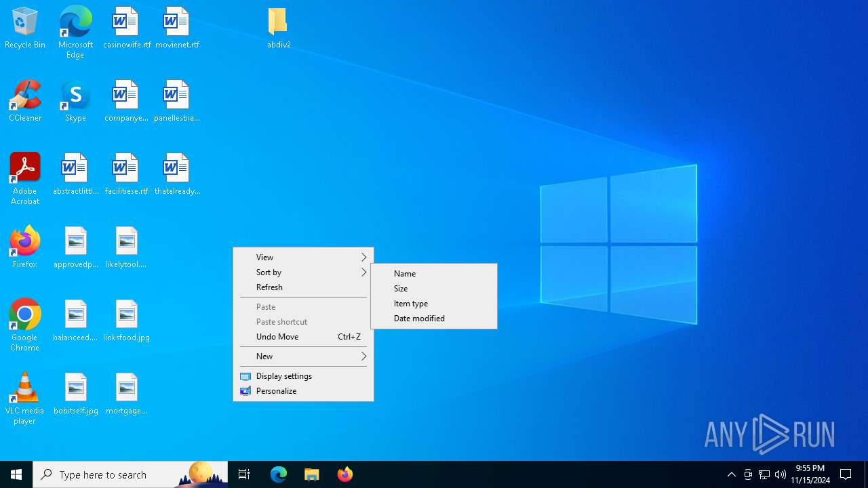The image size is (868, 488).
Task: Open the Recycle Bin desktop icon
Action: (x=25, y=28)
